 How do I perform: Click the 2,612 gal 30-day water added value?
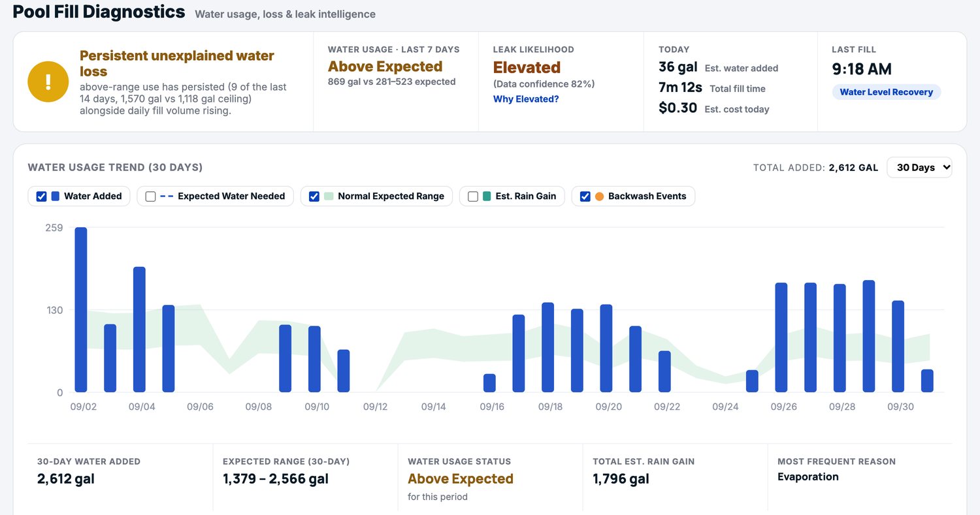coord(66,479)
